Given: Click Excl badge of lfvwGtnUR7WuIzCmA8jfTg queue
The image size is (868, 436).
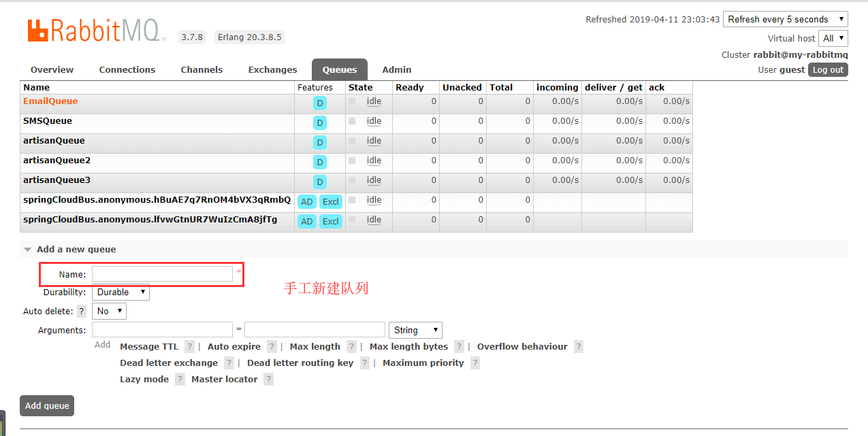Looking at the screenshot, I should tap(331, 222).
